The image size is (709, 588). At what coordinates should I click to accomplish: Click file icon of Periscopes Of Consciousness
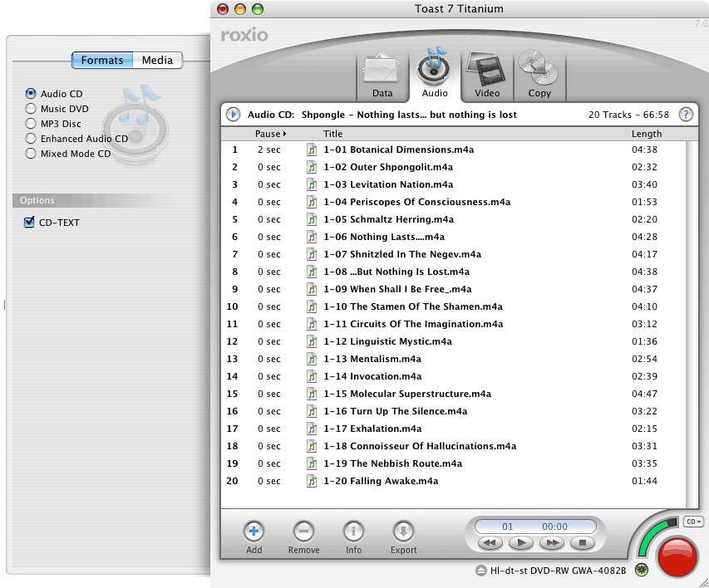coord(312,202)
